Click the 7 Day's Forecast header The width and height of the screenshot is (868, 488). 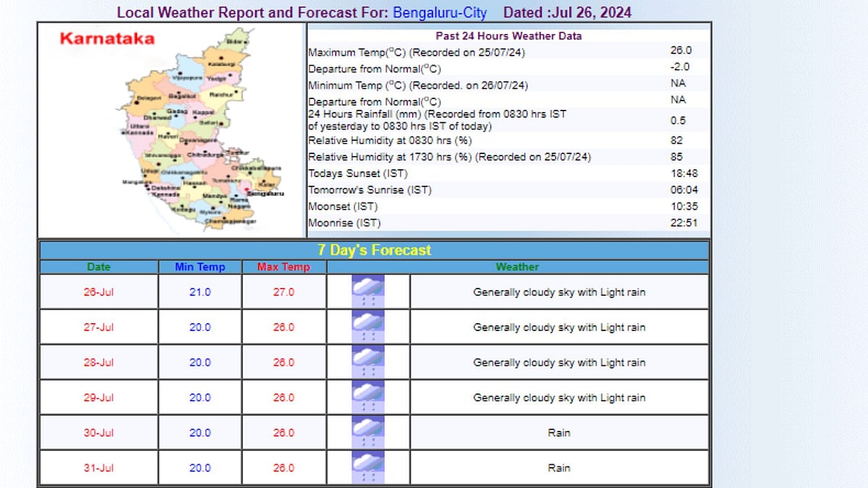[375, 250]
